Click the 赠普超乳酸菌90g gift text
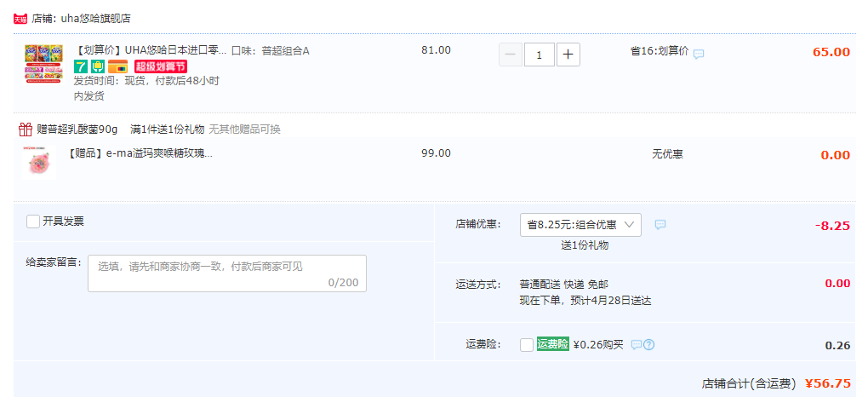The image size is (868, 397). [77, 129]
